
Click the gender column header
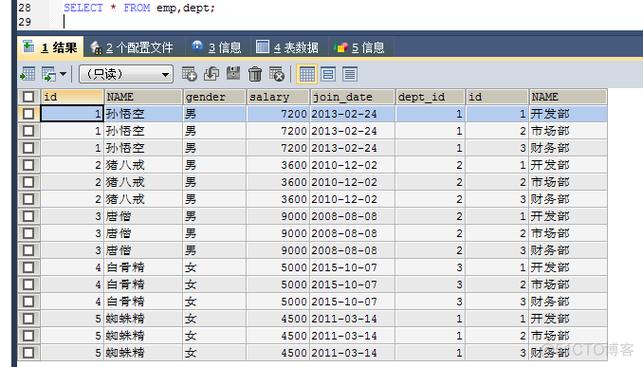214,97
